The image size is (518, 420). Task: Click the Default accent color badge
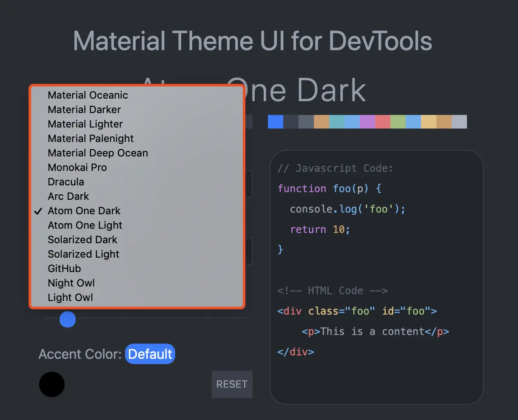150,354
